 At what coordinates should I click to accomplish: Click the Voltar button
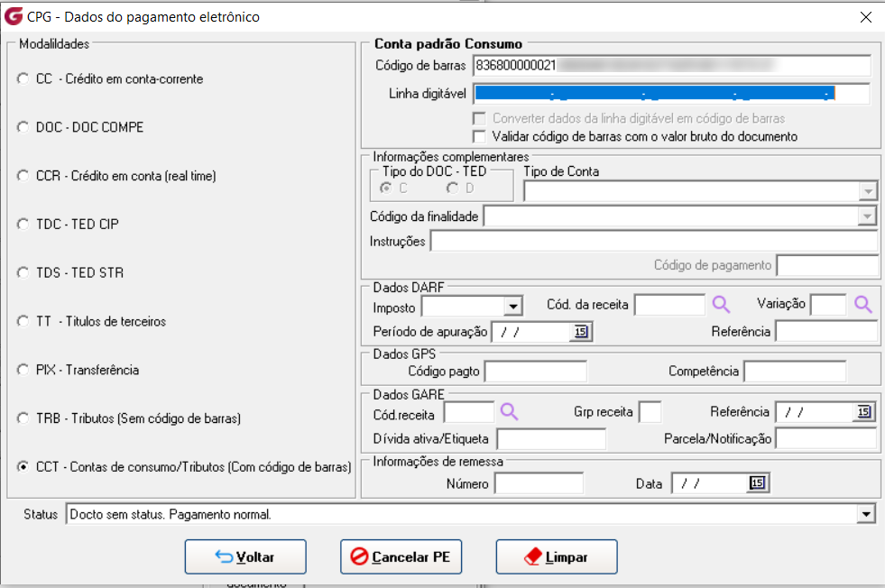tap(245, 557)
